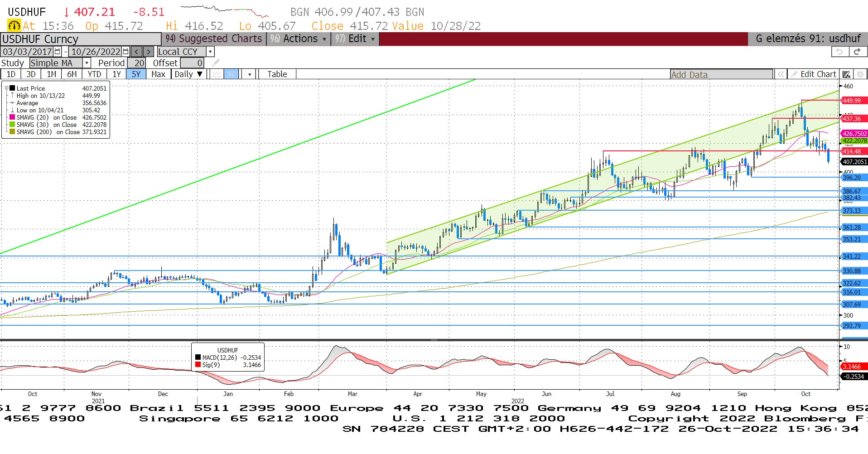Click the undo arrow button
This screenshot has height=454, width=868.
click(x=839, y=52)
